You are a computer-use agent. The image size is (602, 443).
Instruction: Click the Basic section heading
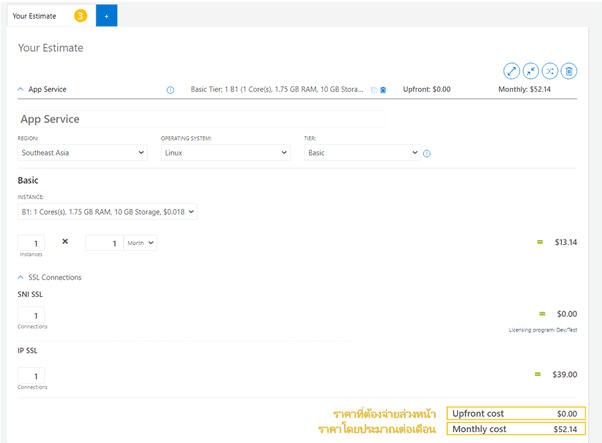coord(28,180)
